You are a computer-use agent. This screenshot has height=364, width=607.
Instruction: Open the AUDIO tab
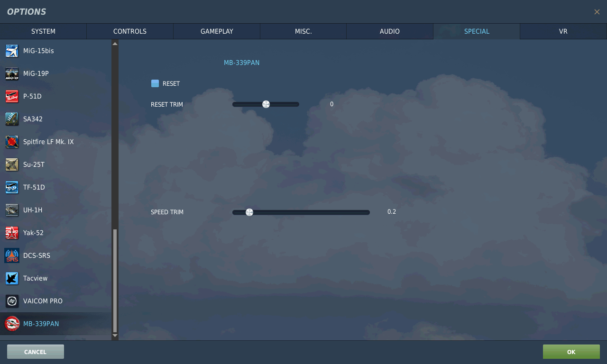(x=389, y=31)
